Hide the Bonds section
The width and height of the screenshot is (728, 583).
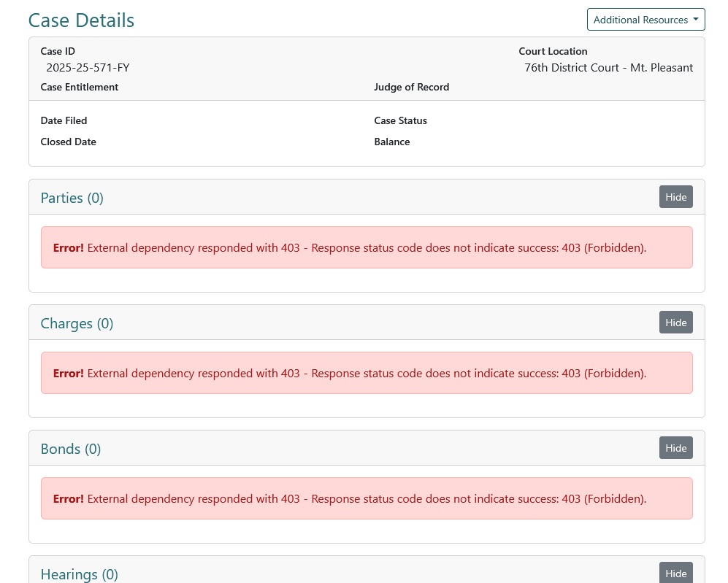tap(675, 448)
